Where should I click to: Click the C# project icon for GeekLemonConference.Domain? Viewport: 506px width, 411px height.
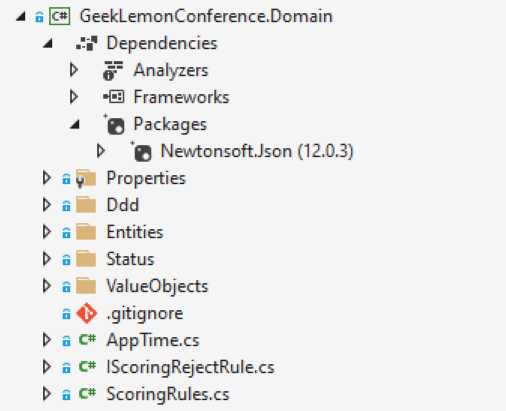pos(60,16)
